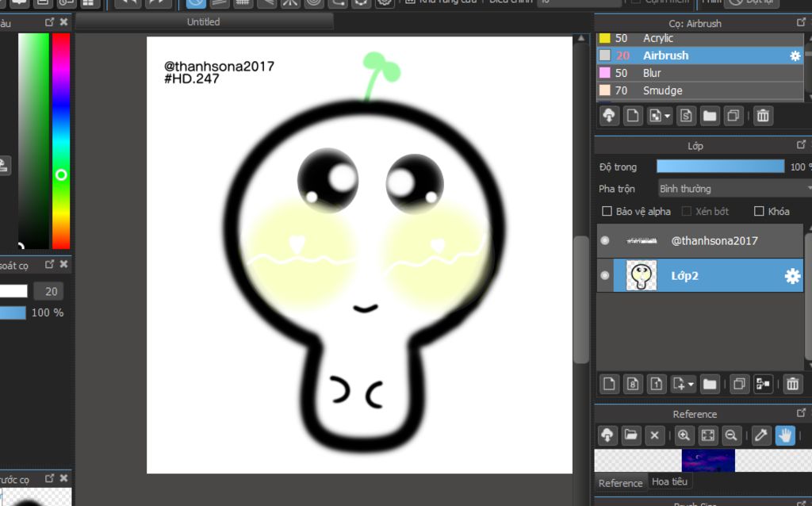Pick a hue on the rainbow slider
Screen dimensions: 812x506
tap(60, 141)
